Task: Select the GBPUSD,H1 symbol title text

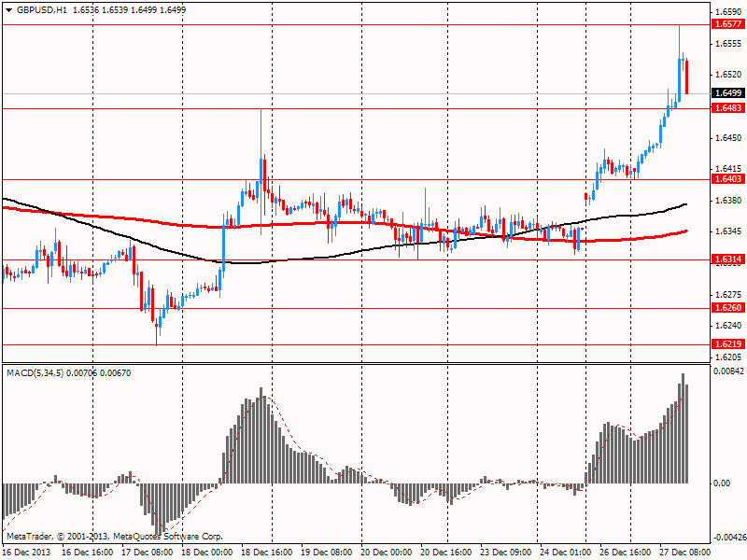Action: point(42,10)
